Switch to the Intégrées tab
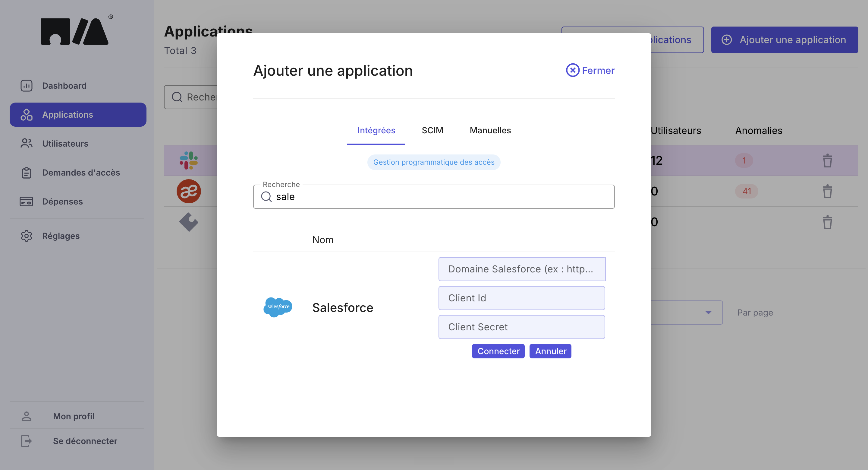 (376, 131)
